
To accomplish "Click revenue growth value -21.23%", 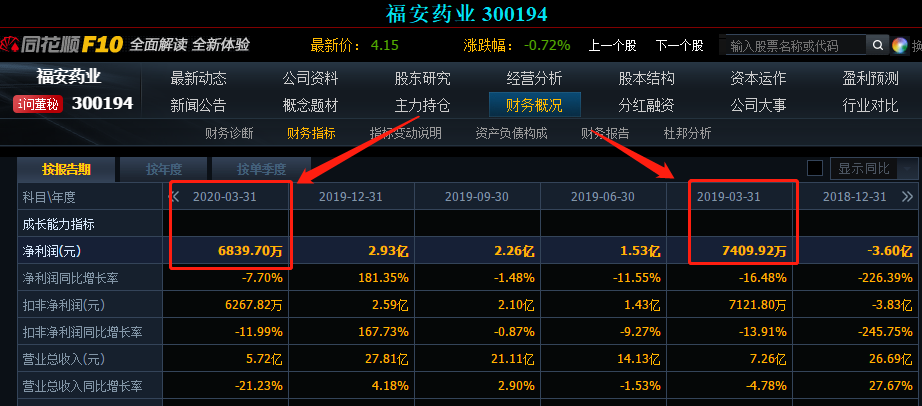I will pos(259,386).
